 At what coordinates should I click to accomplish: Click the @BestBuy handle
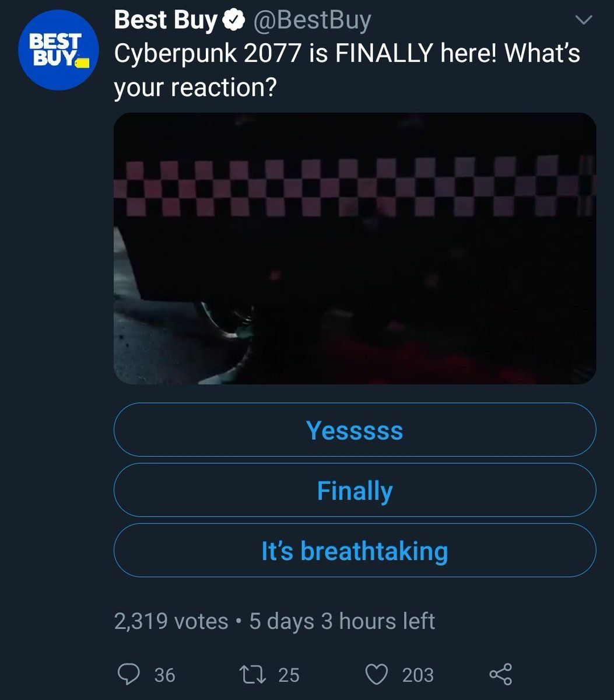tap(311, 21)
